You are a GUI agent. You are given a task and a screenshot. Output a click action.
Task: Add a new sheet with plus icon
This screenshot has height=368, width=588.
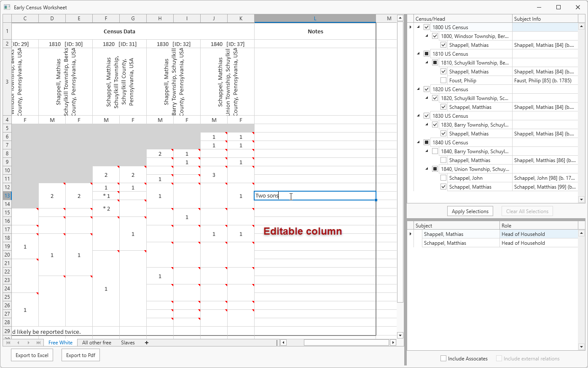pyautogui.click(x=147, y=343)
